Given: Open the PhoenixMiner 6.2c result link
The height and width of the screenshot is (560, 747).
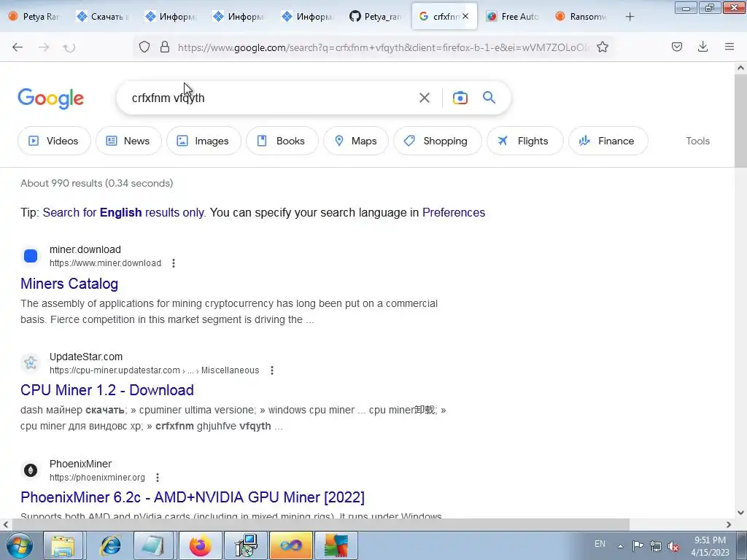Looking at the screenshot, I should pos(193,497).
